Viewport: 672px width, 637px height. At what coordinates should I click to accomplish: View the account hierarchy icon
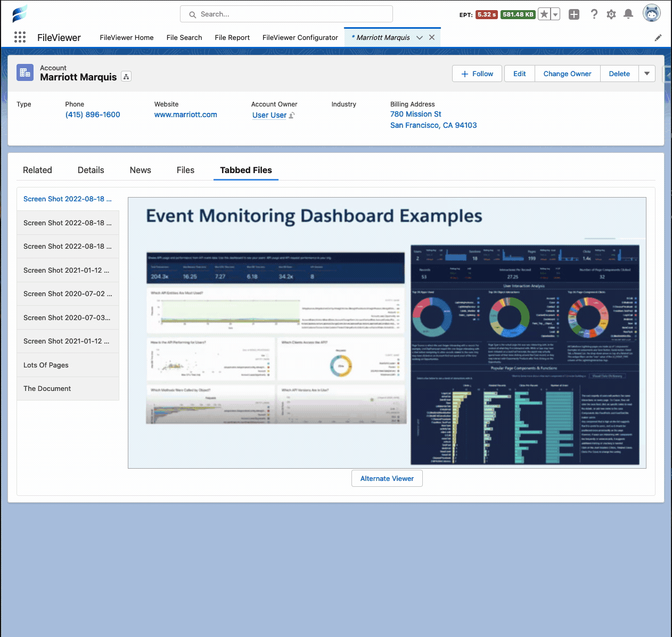126,77
